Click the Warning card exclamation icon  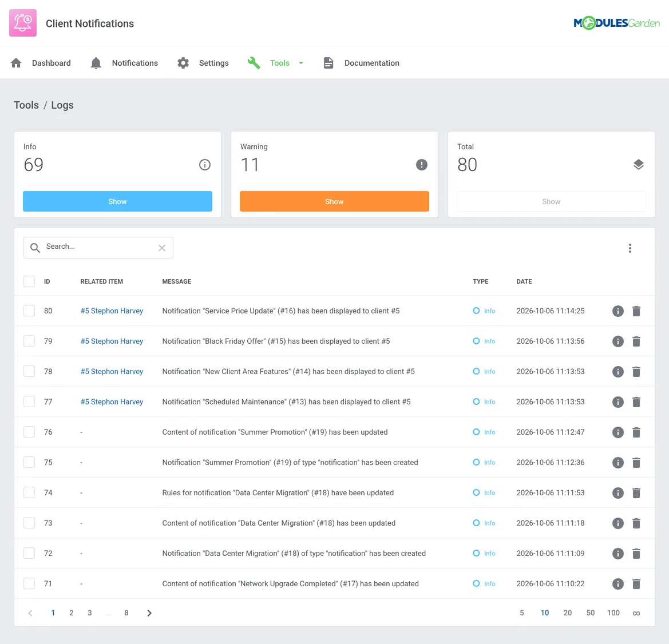pyautogui.click(x=422, y=165)
